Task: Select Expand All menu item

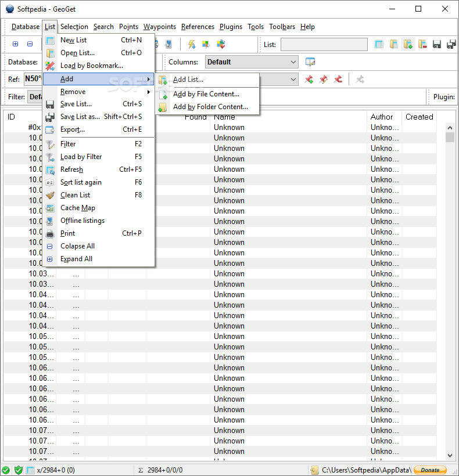Action: pyautogui.click(x=99, y=259)
